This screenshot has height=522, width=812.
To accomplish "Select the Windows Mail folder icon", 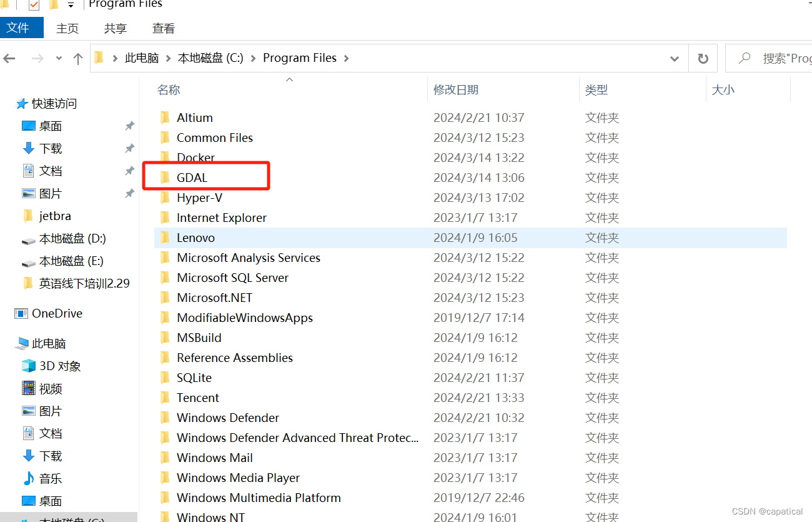I will tap(166, 458).
